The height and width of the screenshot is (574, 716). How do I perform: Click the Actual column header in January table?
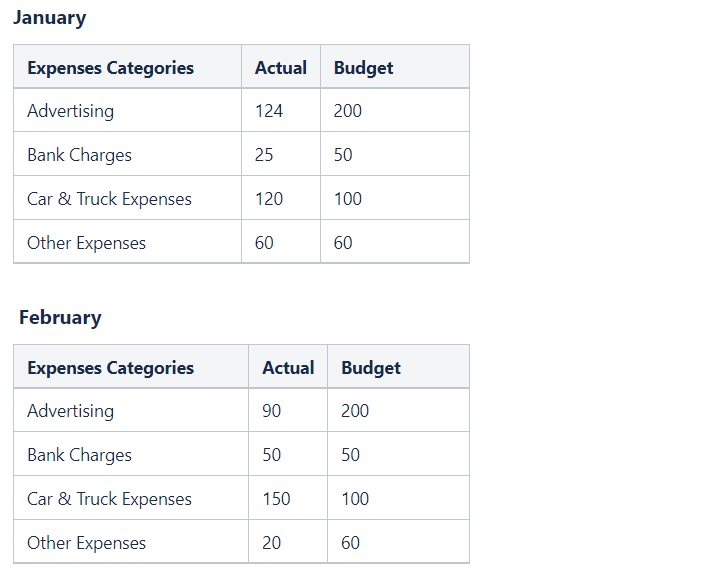pos(280,68)
